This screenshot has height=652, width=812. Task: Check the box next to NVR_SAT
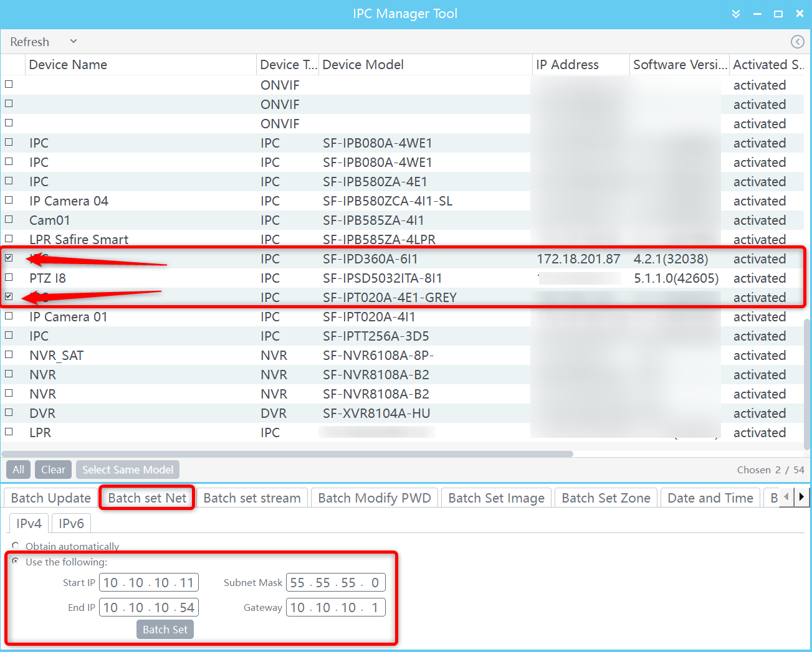point(9,354)
